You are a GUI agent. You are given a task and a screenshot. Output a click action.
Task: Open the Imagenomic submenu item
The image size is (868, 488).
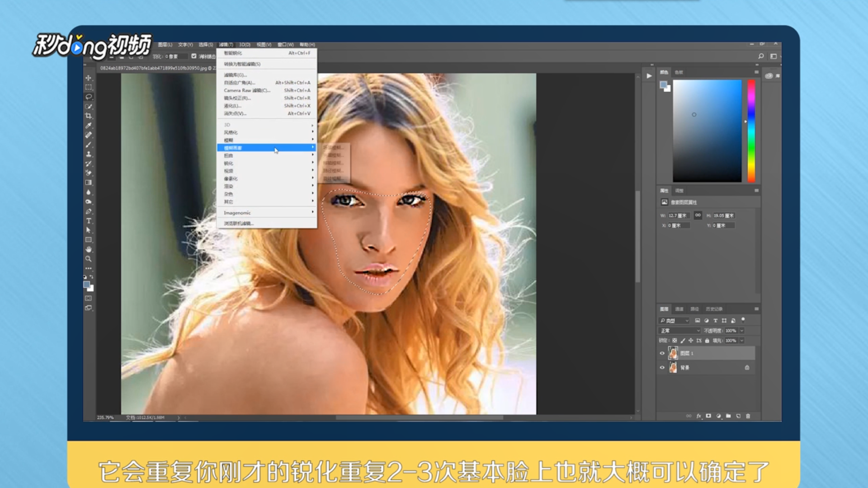(237, 213)
